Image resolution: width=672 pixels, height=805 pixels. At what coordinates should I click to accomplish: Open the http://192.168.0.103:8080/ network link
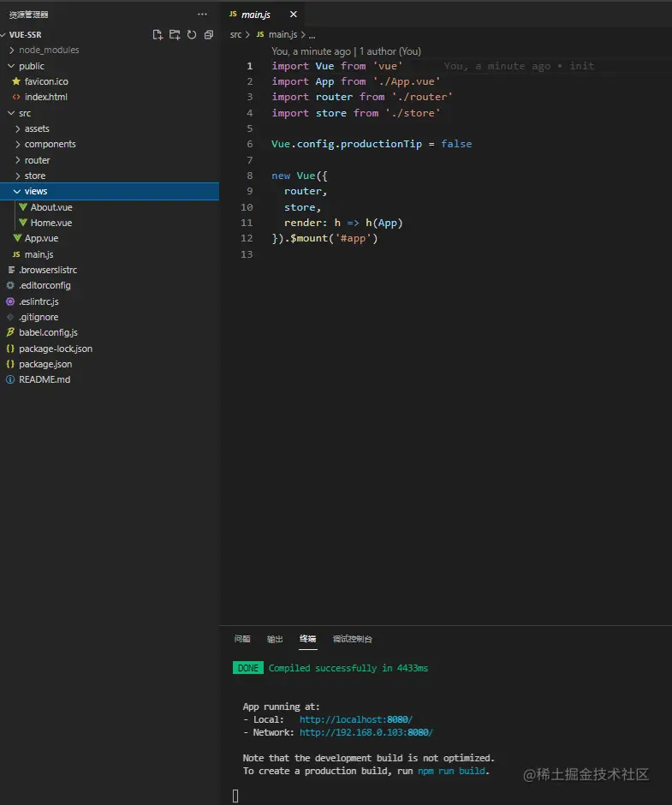(x=366, y=732)
